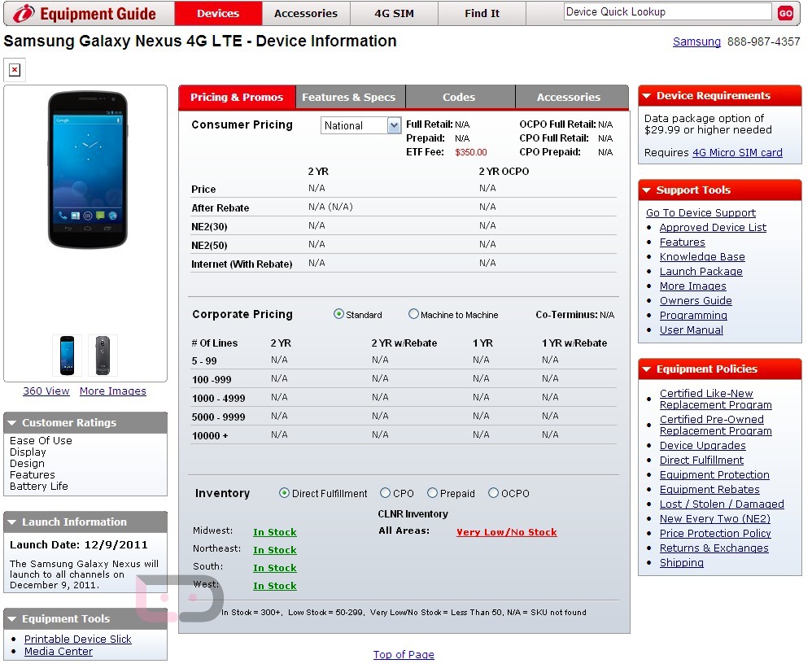
Task: Switch to the Features & Specs tab
Action: click(x=348, y=97)
